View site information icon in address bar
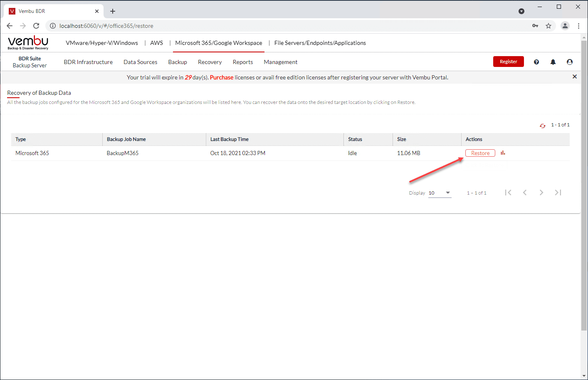This screenshot has width=588, height=380. point(53,26)
